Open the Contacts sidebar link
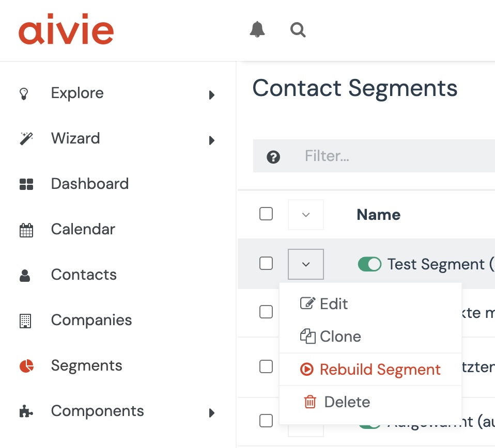The height and width of the screenshot is (448, 495). [84, 275]
